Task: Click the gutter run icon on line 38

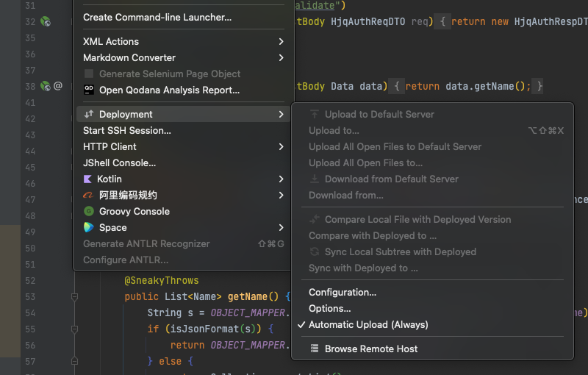Action: [x=46, y=86]
